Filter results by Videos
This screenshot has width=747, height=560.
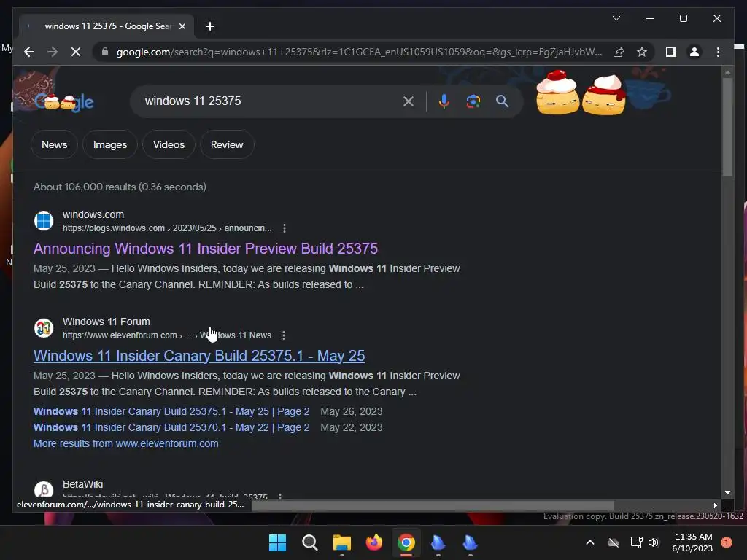[x=169, y=145]
